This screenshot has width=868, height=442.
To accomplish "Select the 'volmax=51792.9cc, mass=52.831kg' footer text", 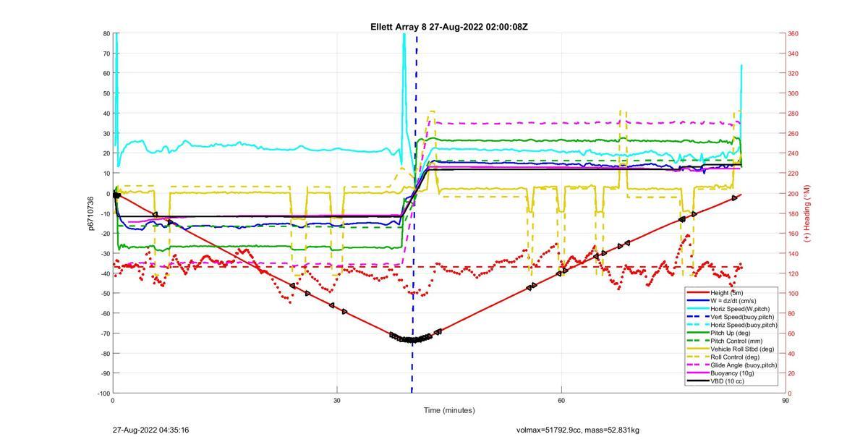I will click(577, 430).
